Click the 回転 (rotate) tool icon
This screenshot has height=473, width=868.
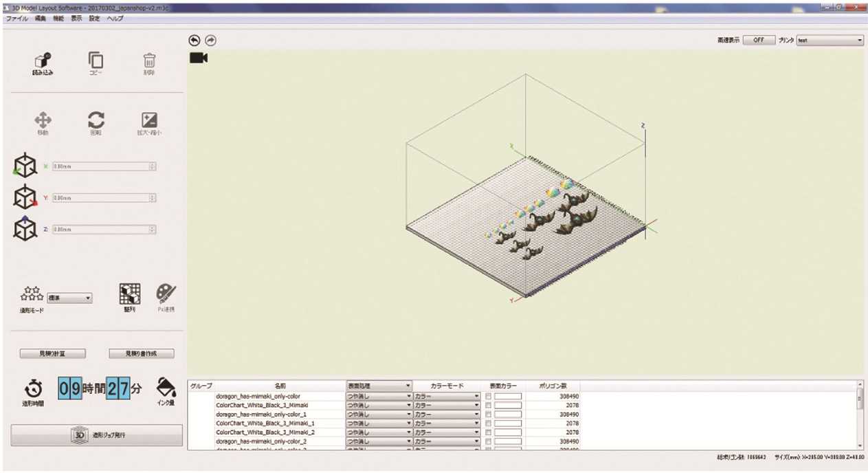pyautogui.click(x=96, y=120)
